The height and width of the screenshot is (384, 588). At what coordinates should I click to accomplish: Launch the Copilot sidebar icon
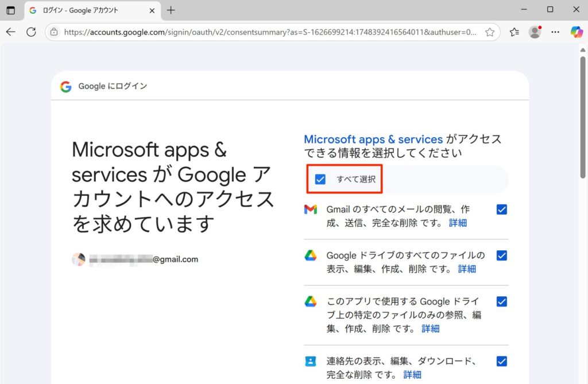(577, 32)
